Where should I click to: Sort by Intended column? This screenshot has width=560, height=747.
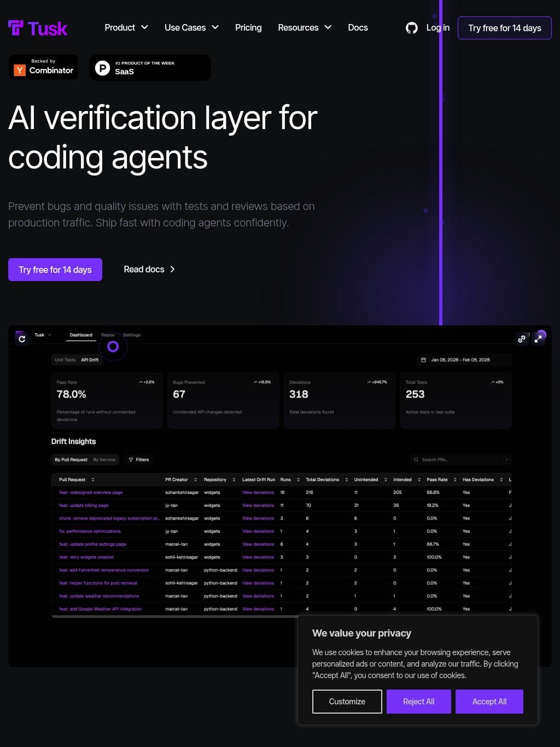point(407,480)
